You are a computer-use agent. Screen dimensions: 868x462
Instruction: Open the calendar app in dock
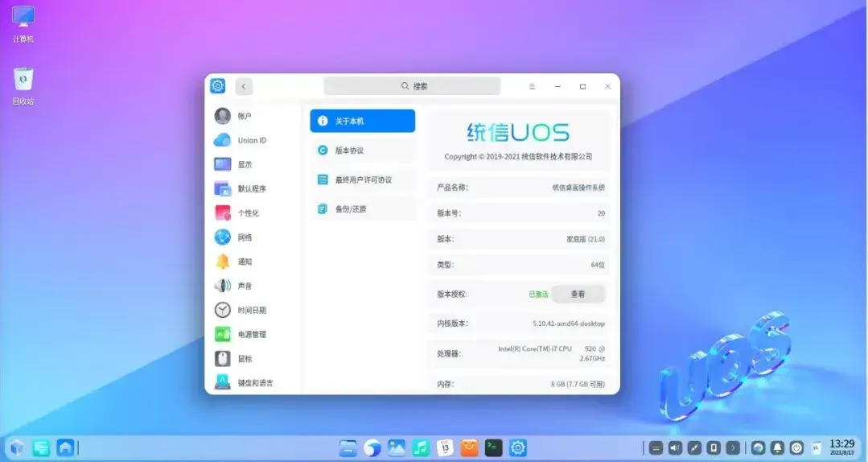point(445,448)
